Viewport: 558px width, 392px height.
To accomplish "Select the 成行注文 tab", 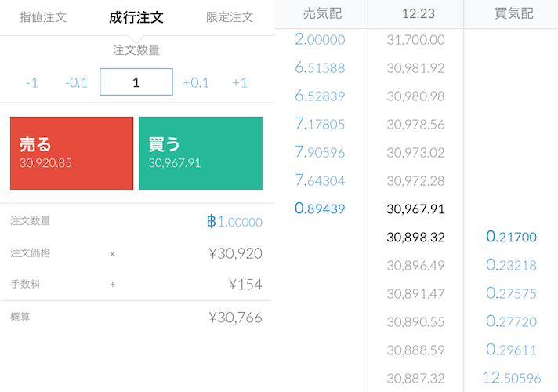I will coord(136,16).
